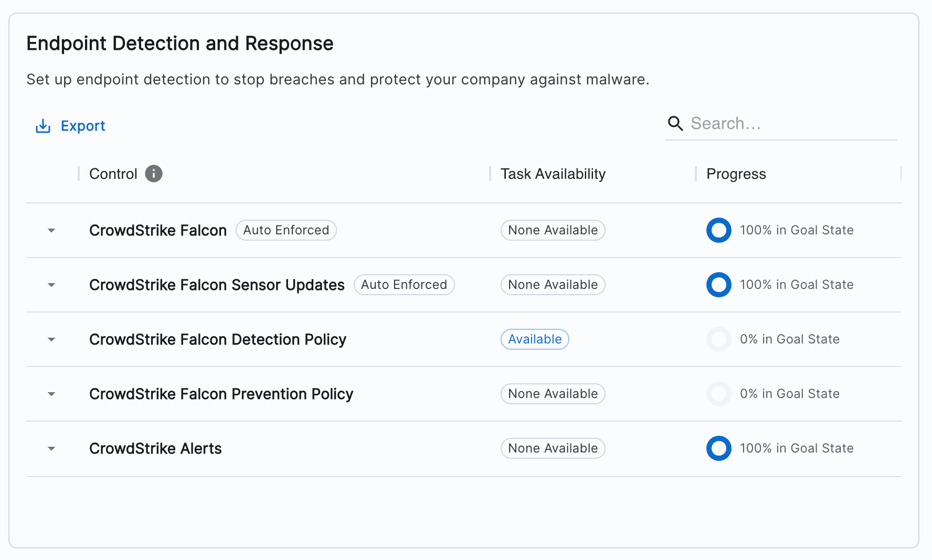Click CrowdStrike Falcon progress ring icon
This screenshot has height=560, width=932.
pos(718,230)
